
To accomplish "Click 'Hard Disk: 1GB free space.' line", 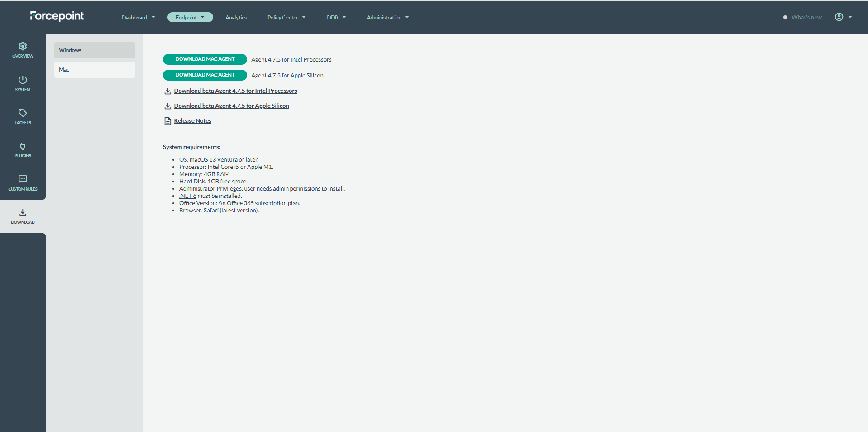I will pyautogui.click(x=213, y=182).
